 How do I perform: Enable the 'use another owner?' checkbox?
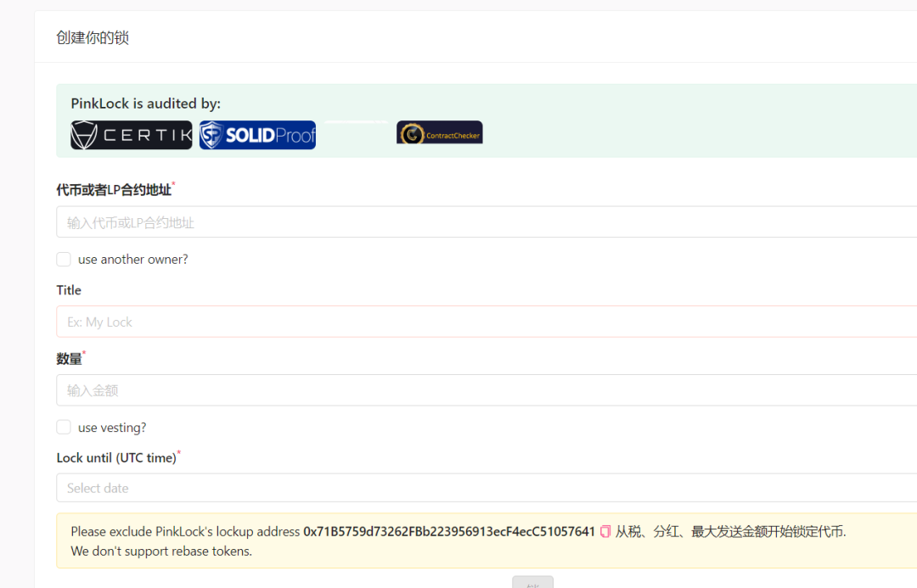[64, 260]
